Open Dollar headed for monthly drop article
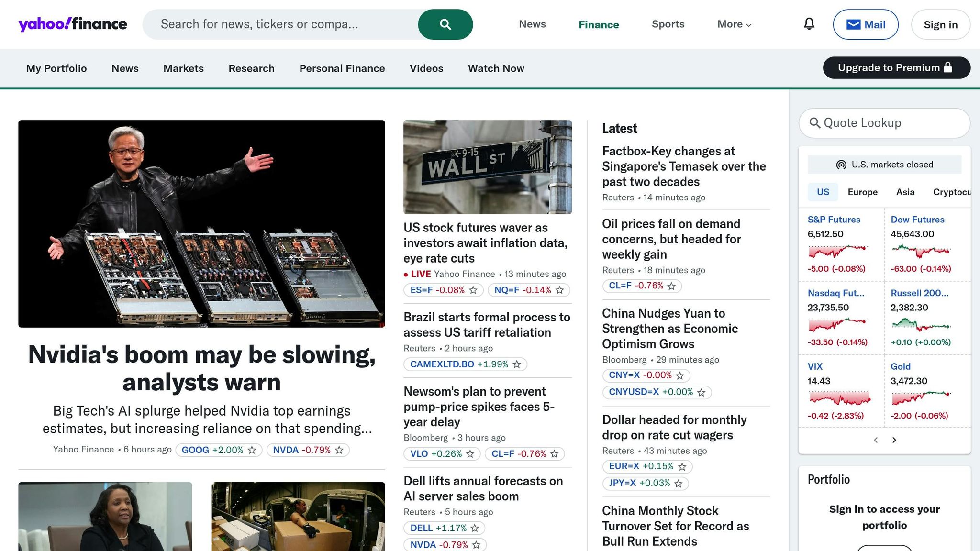 [x=674, y=427]
